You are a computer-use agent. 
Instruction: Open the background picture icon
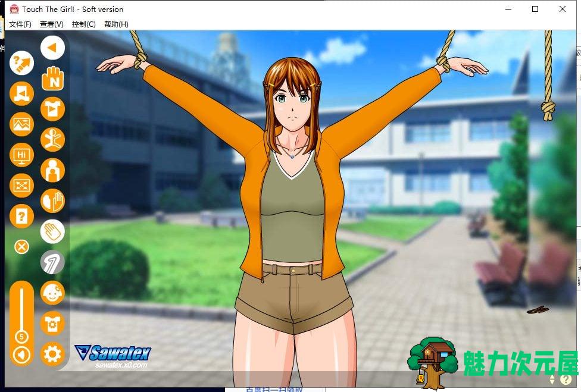click(x=21, y=124)
